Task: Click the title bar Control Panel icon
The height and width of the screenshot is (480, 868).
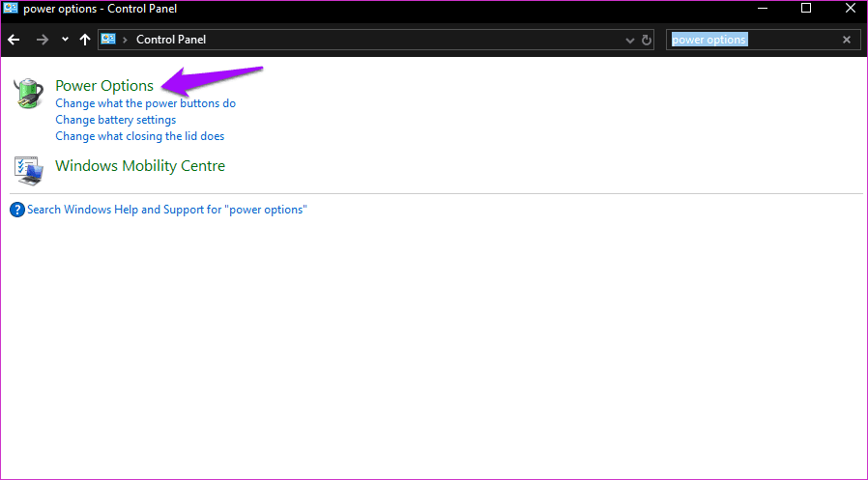Action: point(11,9)
